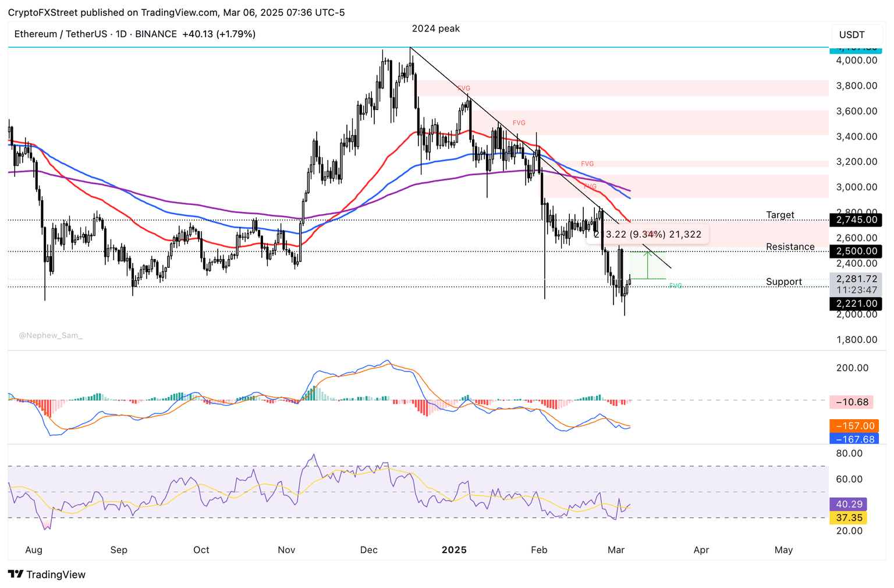Select the 2,500.00 price tag

click(856, 252)
